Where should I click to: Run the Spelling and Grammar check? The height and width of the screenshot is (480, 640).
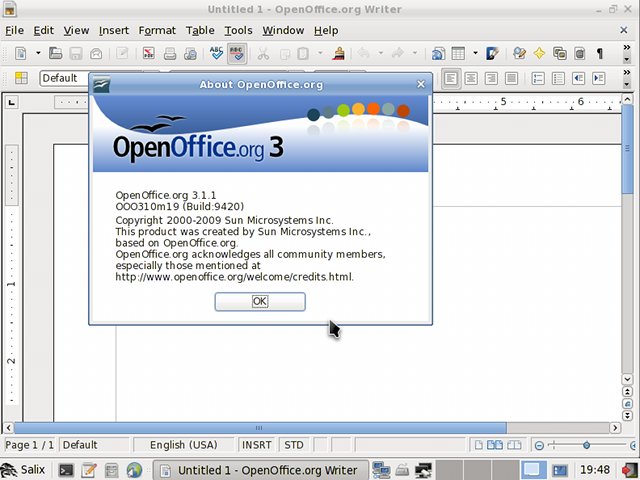pos(216,53)
